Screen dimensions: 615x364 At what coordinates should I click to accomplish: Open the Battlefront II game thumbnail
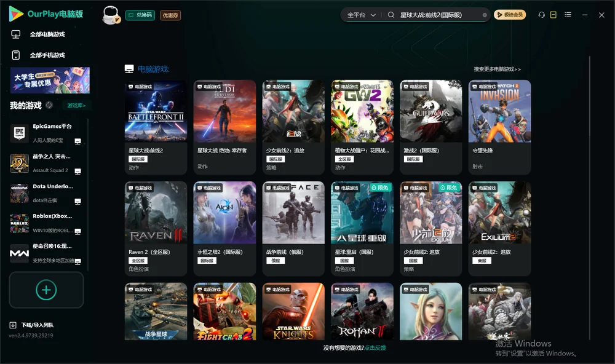(156, 111)
